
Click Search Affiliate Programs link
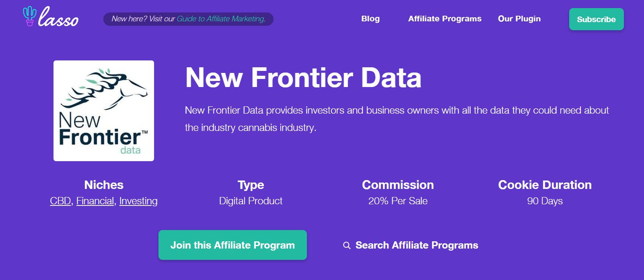point(417,245)
